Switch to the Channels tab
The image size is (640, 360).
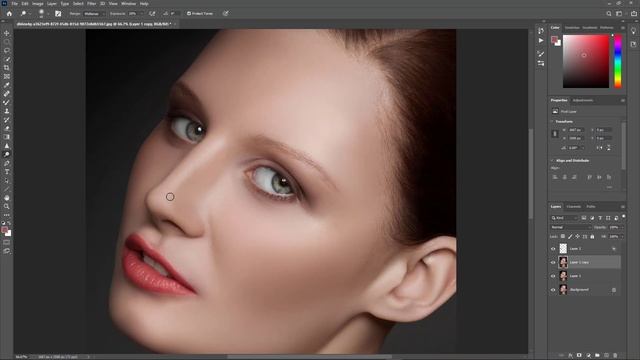573,207
